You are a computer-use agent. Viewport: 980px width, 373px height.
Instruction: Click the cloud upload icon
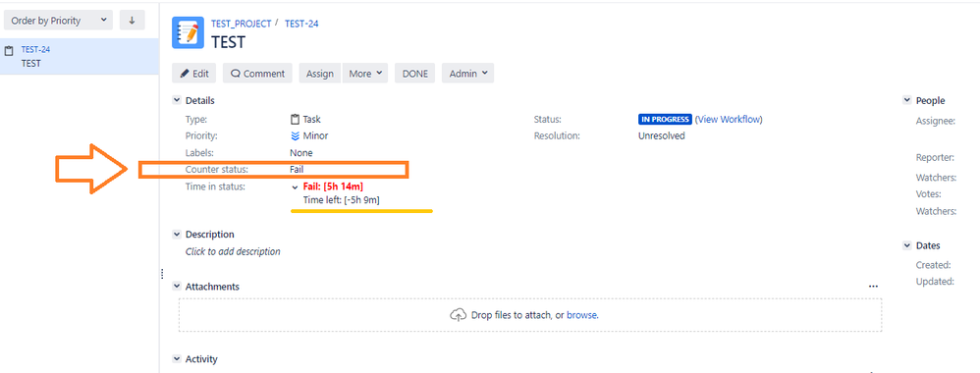coord(459,315)
